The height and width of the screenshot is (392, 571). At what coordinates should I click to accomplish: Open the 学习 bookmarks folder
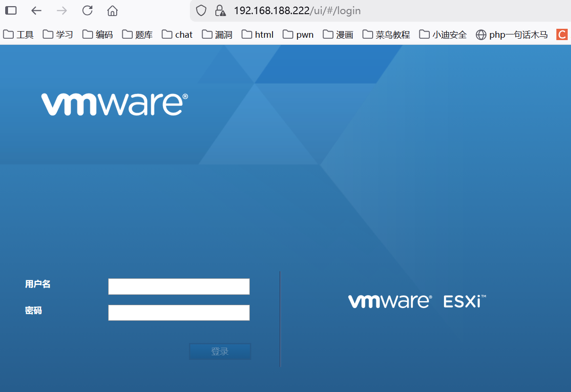coord(58,34)
